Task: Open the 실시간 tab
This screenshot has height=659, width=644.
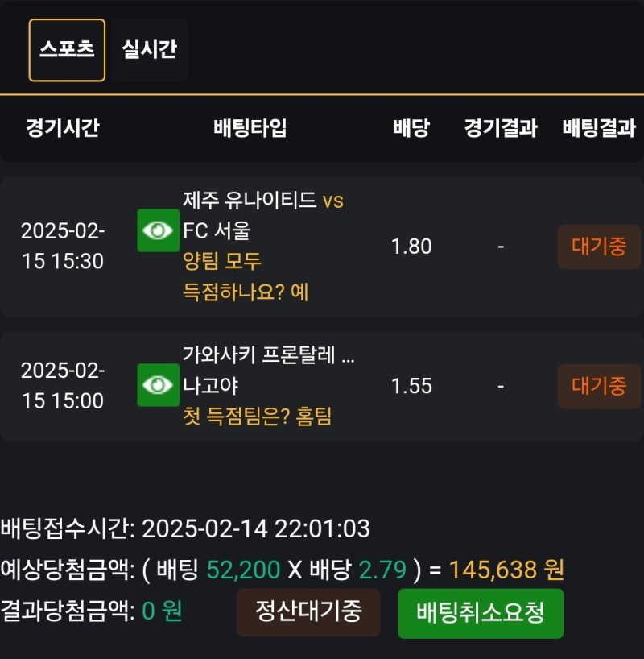Action: (x=149, y=50)
